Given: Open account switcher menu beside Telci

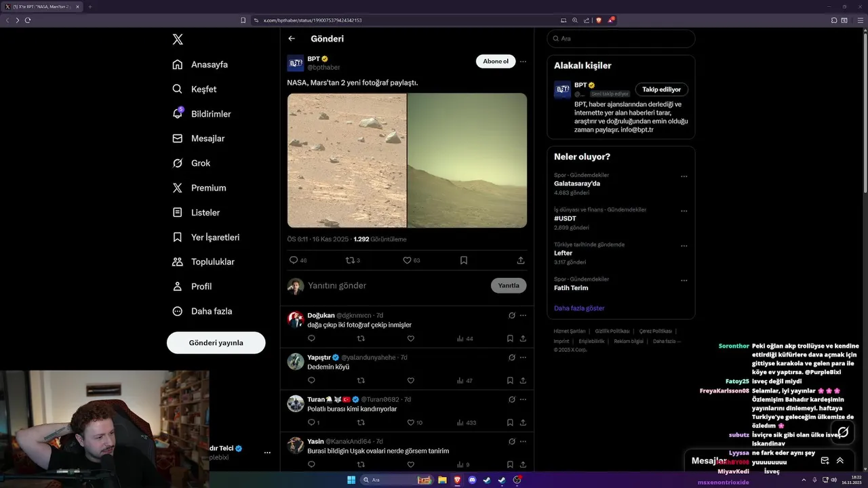Looking at the screenshot, I should coord(267,452).
